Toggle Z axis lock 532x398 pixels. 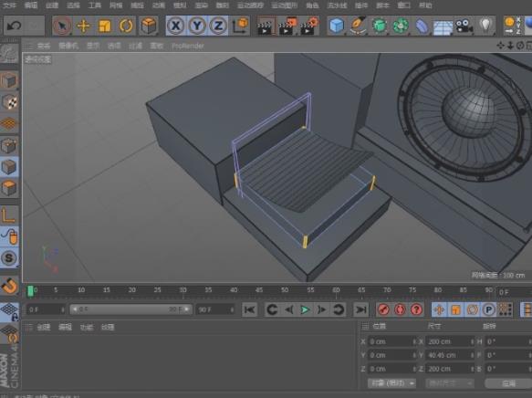click(x=218, y=26)
